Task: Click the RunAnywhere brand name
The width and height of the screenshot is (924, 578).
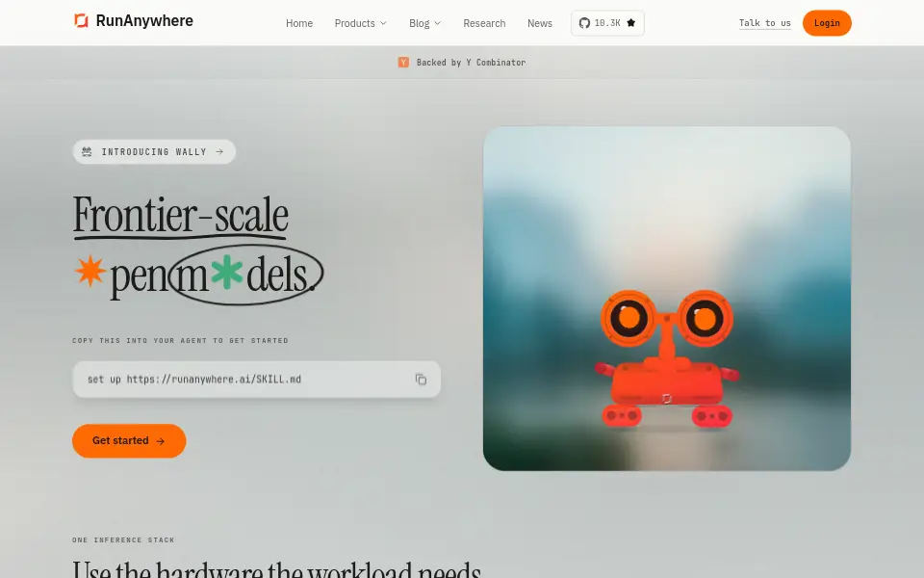Action: click(144, 20)
